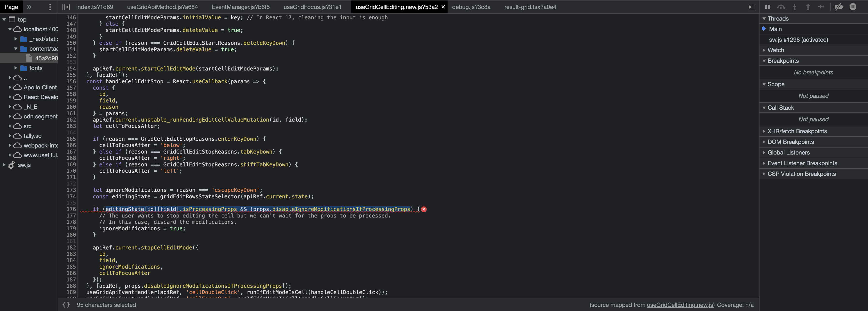Switch to the EventManager.js tab
This screenshot has height=311, width=868.
[x=240, y=6]
